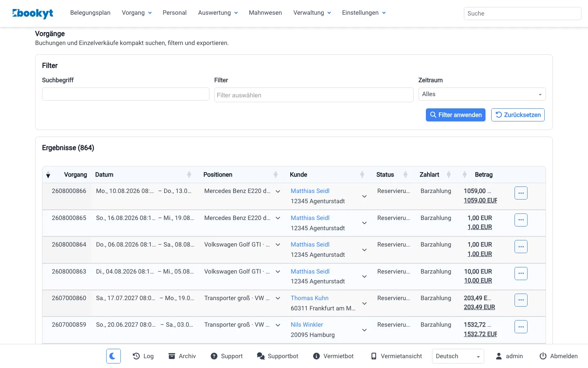The height and width of the screenshot is (368, 588).
Task: Open the Zeitraum Alles dropdown
Action: pyautogui.click(x=482, y=94)
